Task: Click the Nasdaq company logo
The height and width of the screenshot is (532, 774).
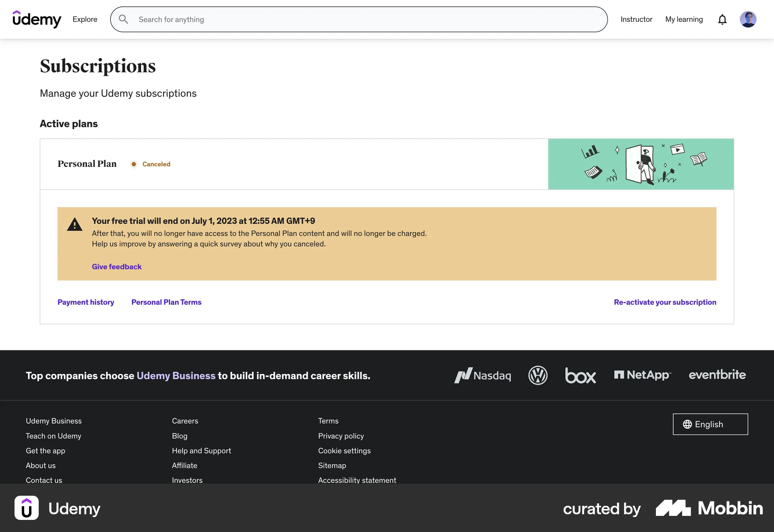Action: 483,375
